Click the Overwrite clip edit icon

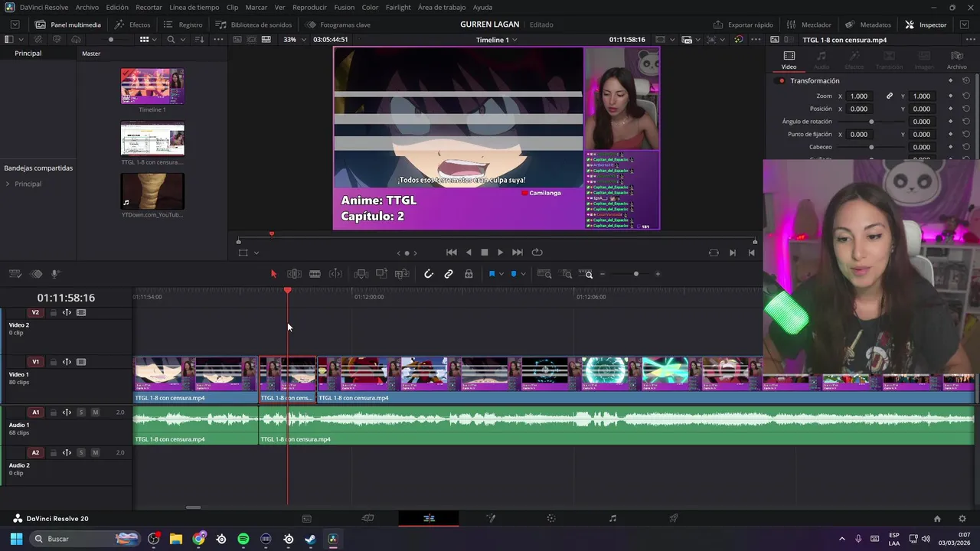coord(381,274)
